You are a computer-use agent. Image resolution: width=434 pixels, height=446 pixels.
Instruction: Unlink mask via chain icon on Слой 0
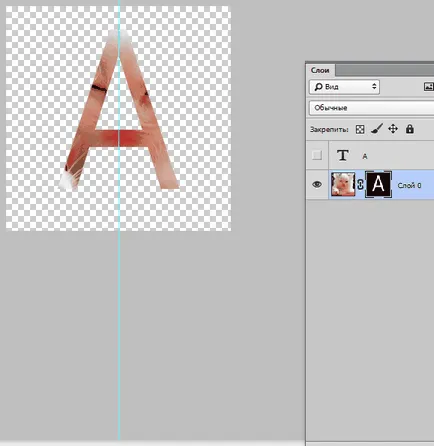pos(360,184)
